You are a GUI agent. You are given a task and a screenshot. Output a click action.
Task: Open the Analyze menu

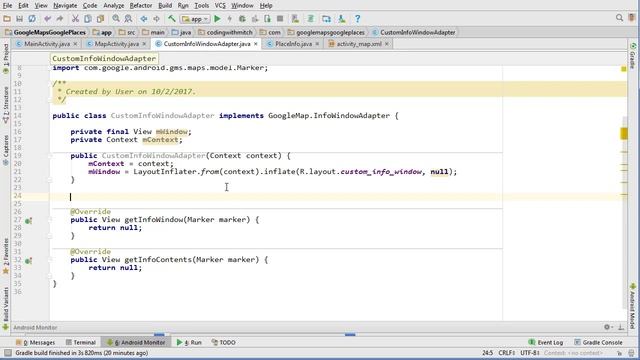[x=113, y=6]
